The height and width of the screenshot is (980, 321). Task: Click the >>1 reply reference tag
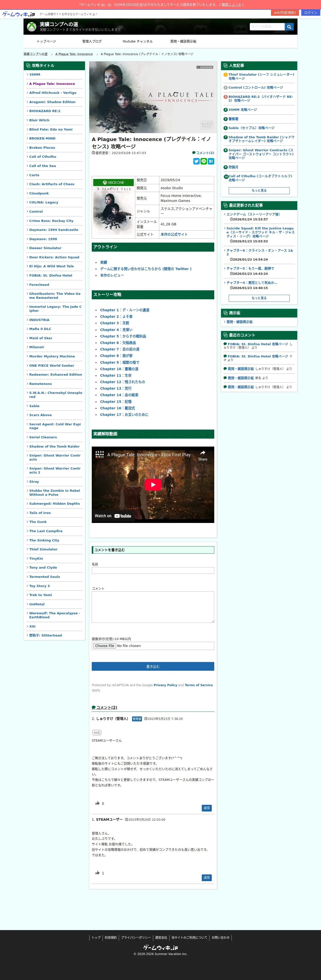click(97, 733)
